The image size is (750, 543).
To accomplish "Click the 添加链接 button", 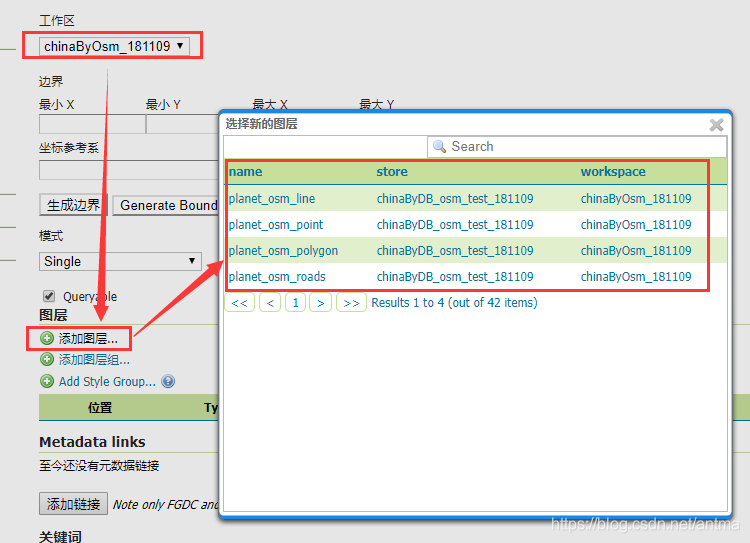I will coord(74,504).
